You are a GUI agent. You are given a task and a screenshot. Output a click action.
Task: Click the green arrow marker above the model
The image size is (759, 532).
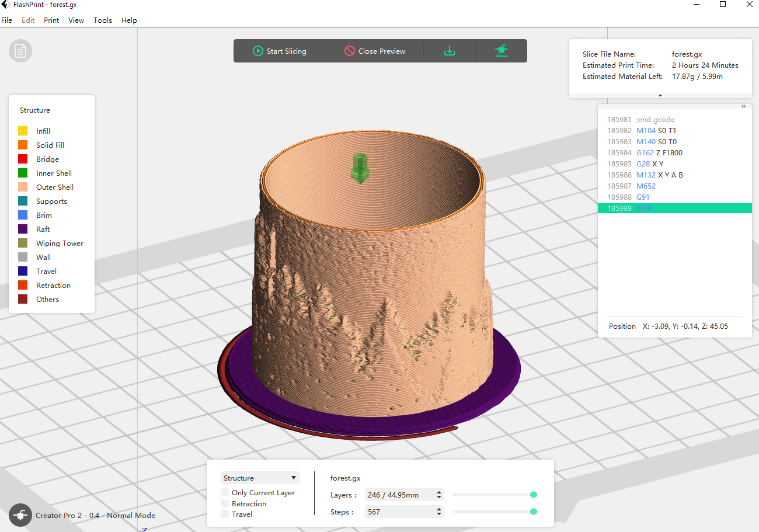pyautogui.click(x=360, y=168)
